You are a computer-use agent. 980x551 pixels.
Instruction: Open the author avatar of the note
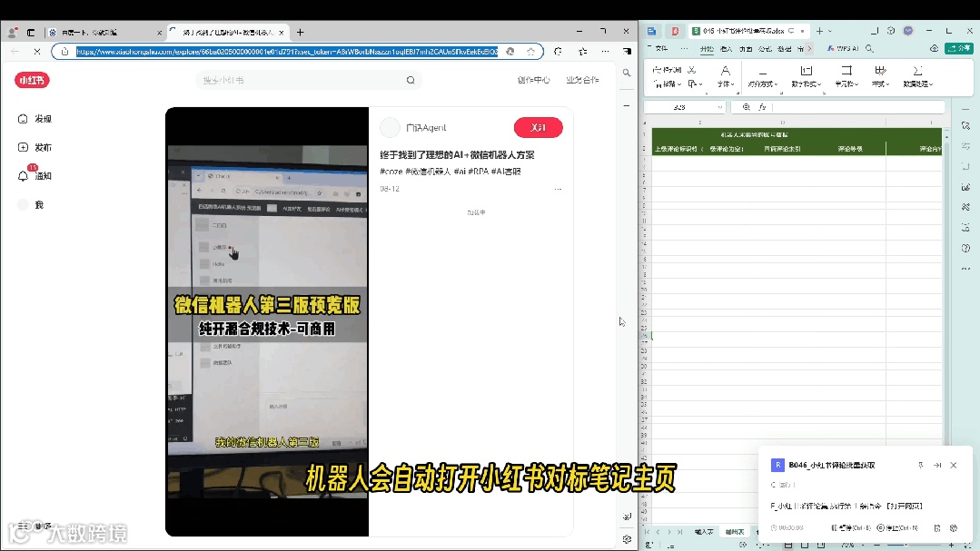click(x=390, y=127)
